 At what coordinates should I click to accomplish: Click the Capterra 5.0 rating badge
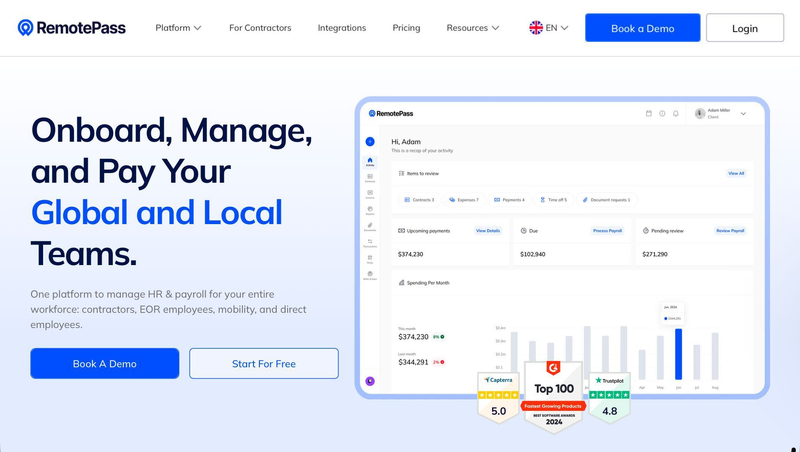tap(498, 396)
